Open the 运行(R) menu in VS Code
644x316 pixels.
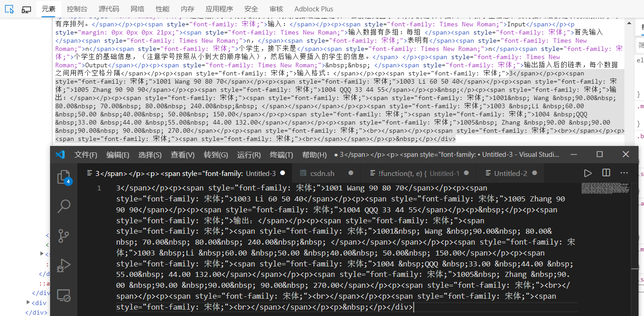point(249,155)
